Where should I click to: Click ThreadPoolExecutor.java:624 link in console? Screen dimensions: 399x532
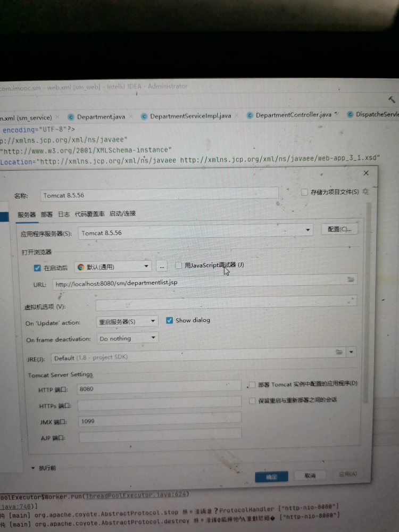[x=136, y=495]
